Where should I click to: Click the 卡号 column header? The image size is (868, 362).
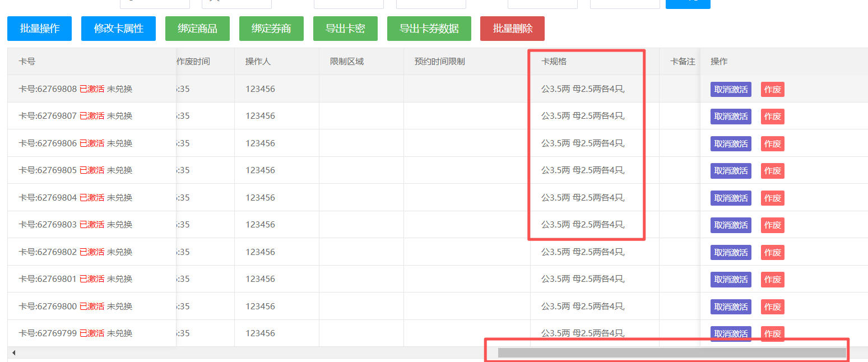[27, 62]
